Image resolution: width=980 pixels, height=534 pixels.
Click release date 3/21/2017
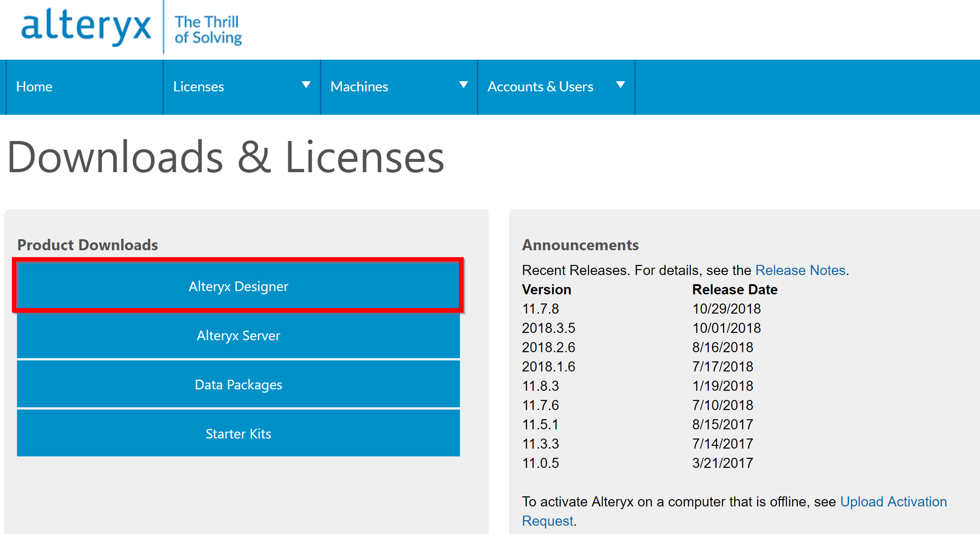pyautogui.click(x=722, y=463)
